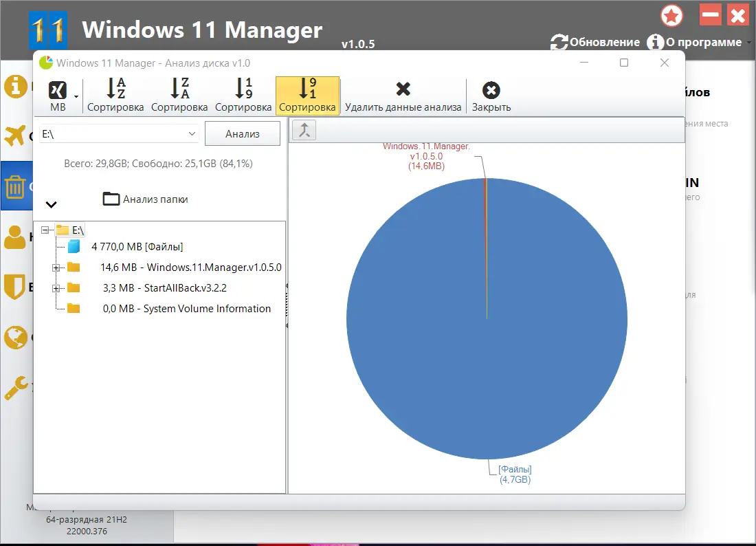
Task: Click the Windows.11.Manager (14,6MB) chart label
Action: [x=426, y=156]
